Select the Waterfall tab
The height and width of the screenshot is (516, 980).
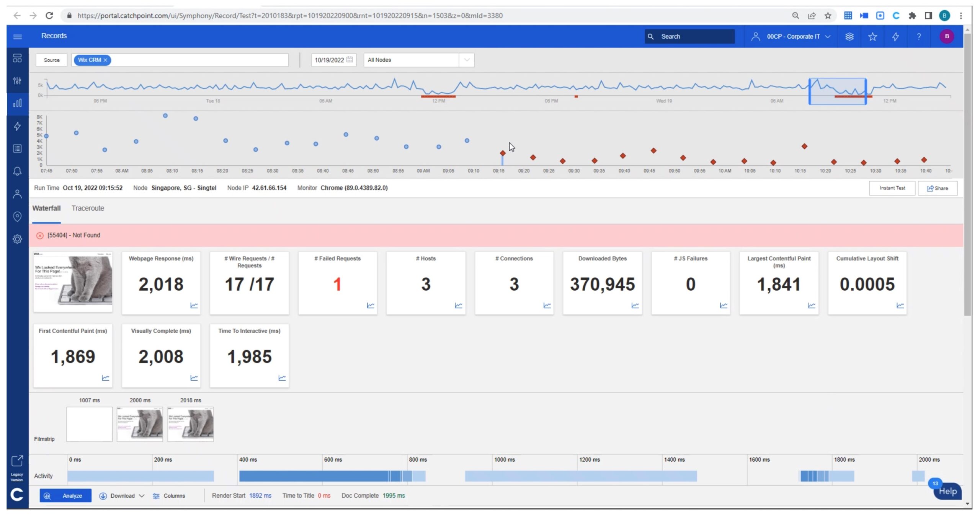pos(46,208)
